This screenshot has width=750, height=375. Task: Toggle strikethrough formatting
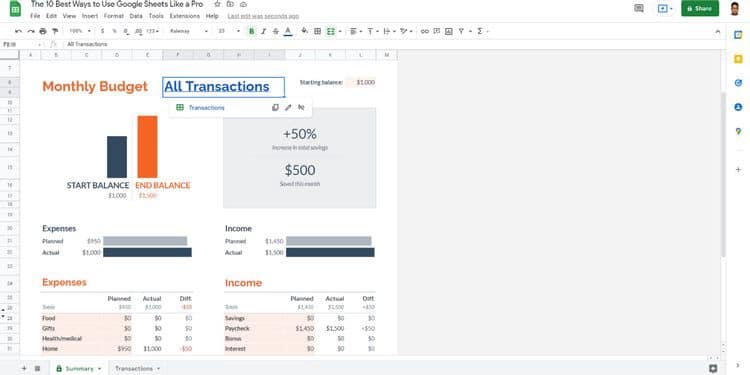[276, 31]
